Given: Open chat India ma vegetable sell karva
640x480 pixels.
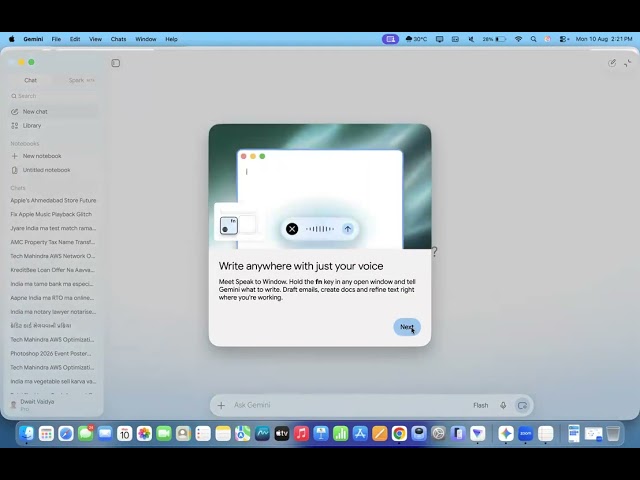Looking at the screenshot, I should (x=53, y=381).
